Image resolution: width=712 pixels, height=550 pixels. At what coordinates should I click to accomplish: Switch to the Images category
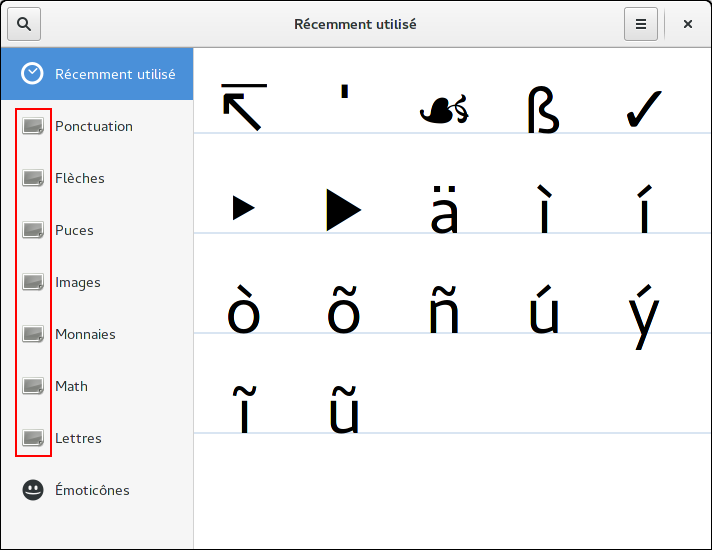click(x=78, y=282)
